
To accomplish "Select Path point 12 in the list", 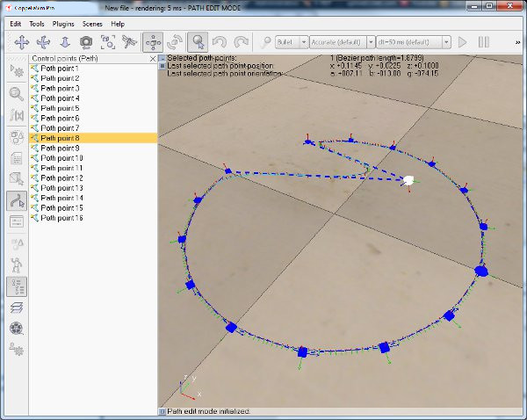I will (x=61, y=178).
